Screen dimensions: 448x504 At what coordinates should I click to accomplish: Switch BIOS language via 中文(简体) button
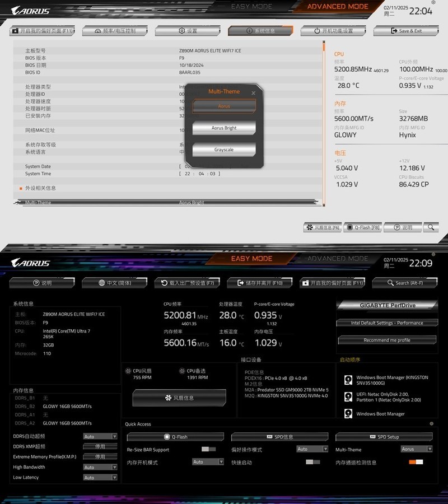pyautogui.click(x=114, y=282)
